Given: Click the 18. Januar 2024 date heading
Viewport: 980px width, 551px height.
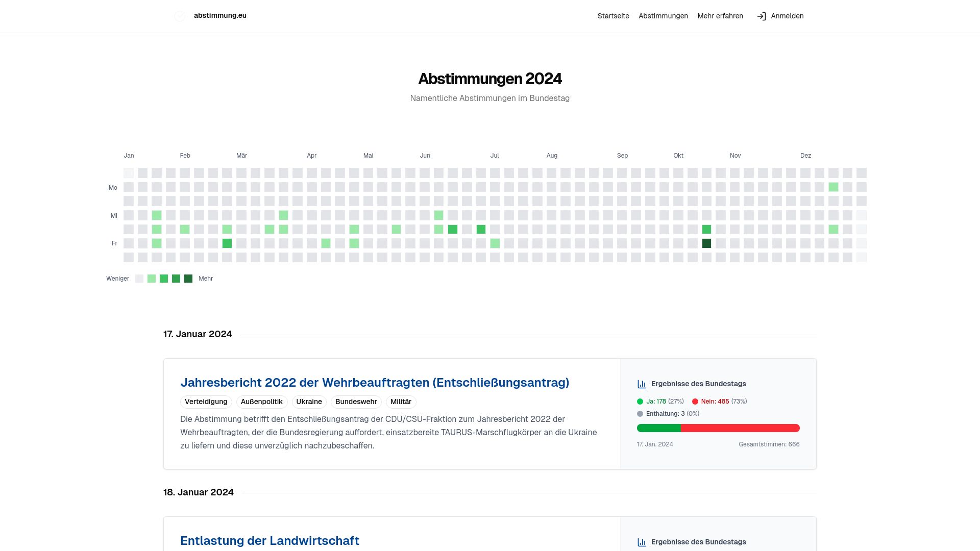Looking at the screenshot, I should pyautogui.click(x=199, y=492).
